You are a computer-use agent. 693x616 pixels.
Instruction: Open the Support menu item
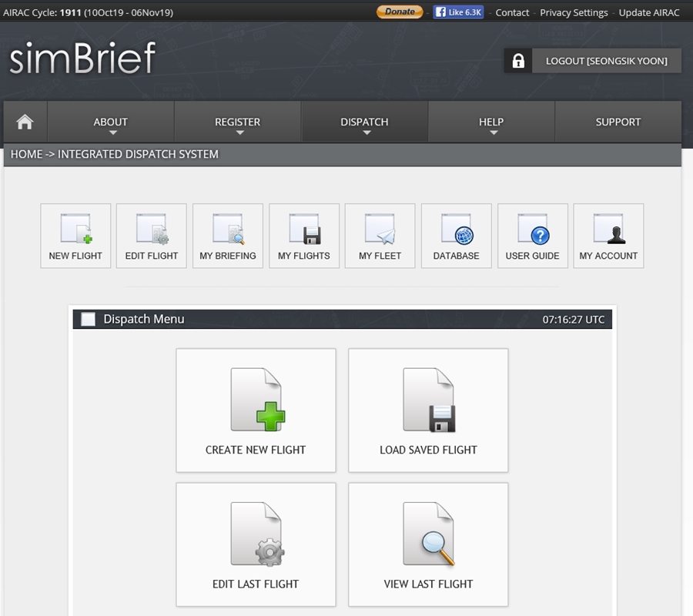point(618,122)
